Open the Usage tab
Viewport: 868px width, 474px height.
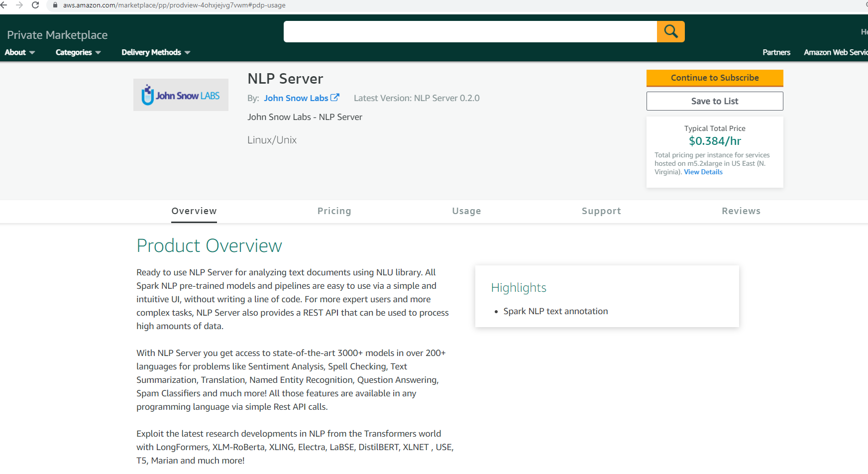[x=466, y=211]
